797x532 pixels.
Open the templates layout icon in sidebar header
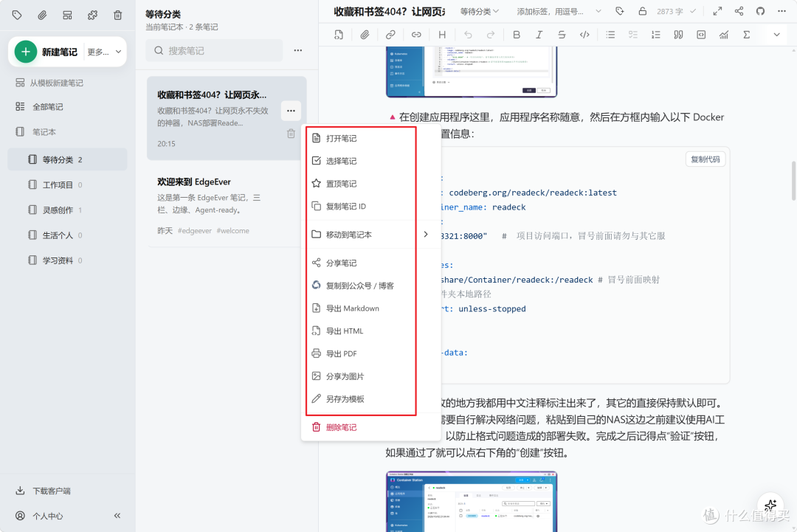[x=67, y=15]
